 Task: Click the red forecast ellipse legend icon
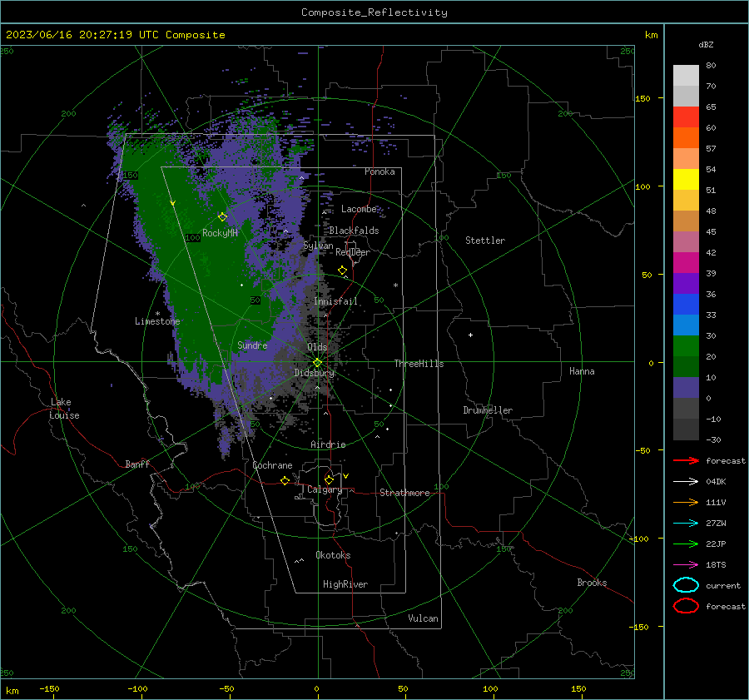[x=686, y=606]
